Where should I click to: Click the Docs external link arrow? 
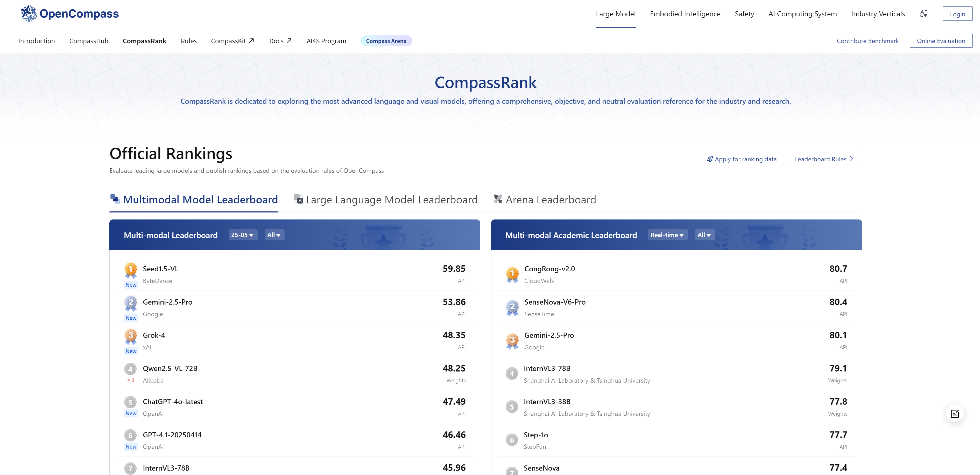point(289,40)
